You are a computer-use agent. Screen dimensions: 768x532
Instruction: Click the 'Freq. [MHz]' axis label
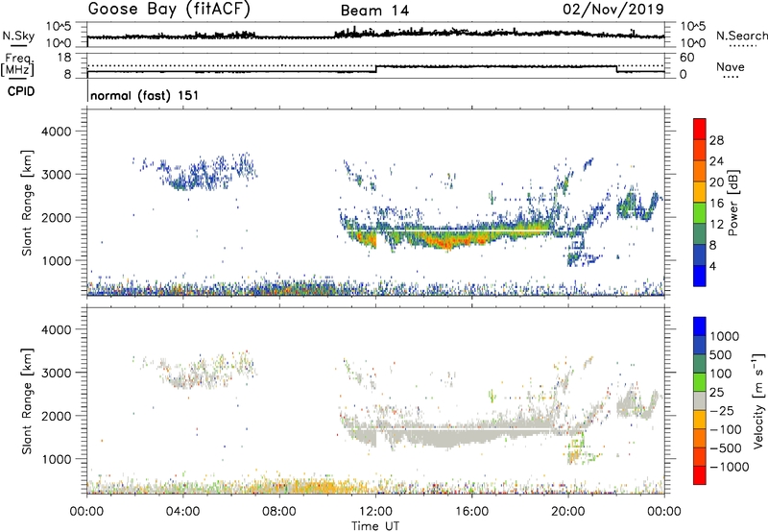[x=18, y=65]
